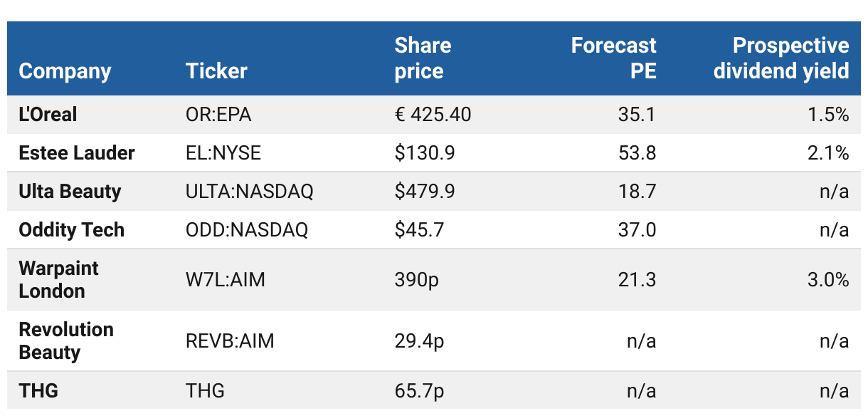Image resolution: width=868 pixels, height=416 pixels.
Task: Select the Estee Lauder company name
Action: pos(77,152)
